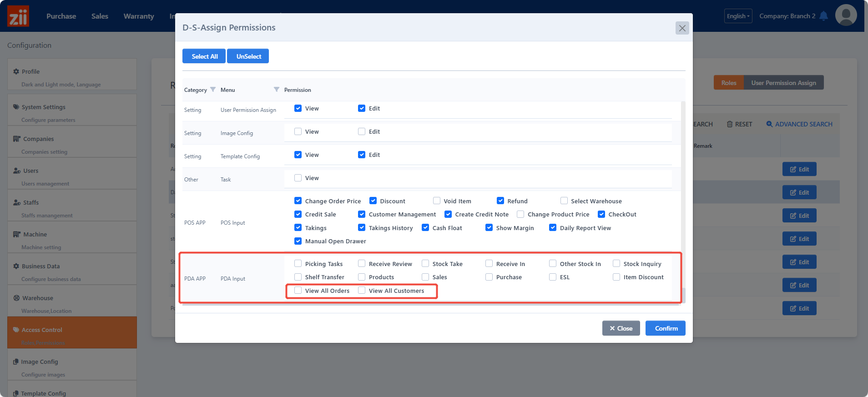Click the UnSelect button
868x397 pixels.
pyautogui.click(x=248, y=56)
